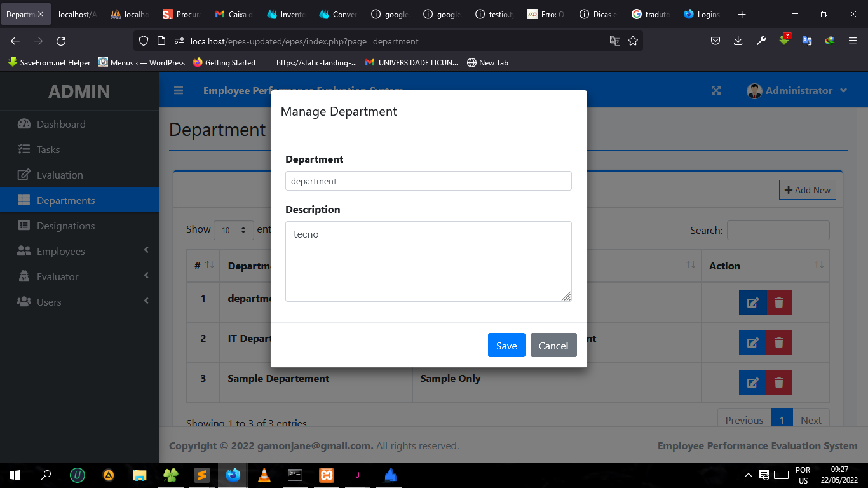The width and height of the screenshot is (868, 488).
Task: Expand the Evaluator sidebar menu
Action: (x=79, y=276)
